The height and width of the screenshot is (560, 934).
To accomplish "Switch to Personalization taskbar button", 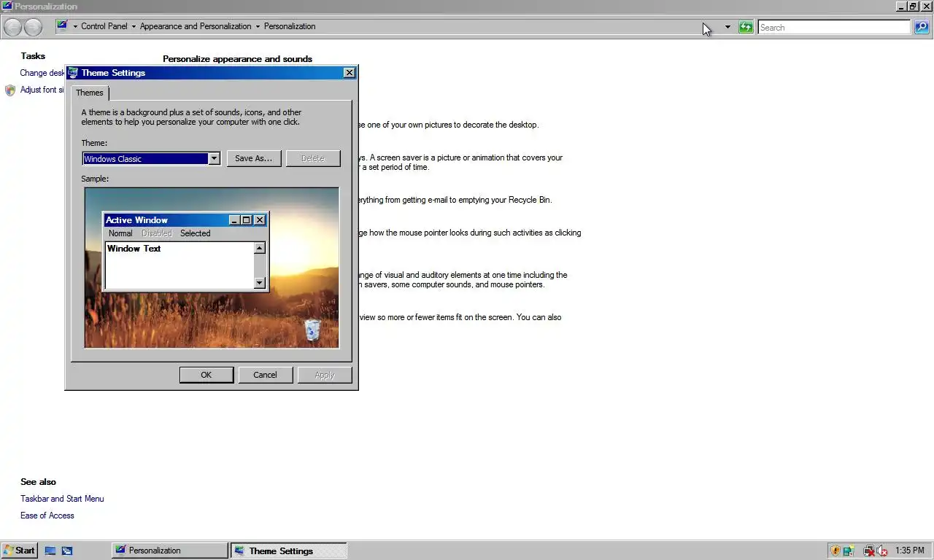I will [170, 551].
